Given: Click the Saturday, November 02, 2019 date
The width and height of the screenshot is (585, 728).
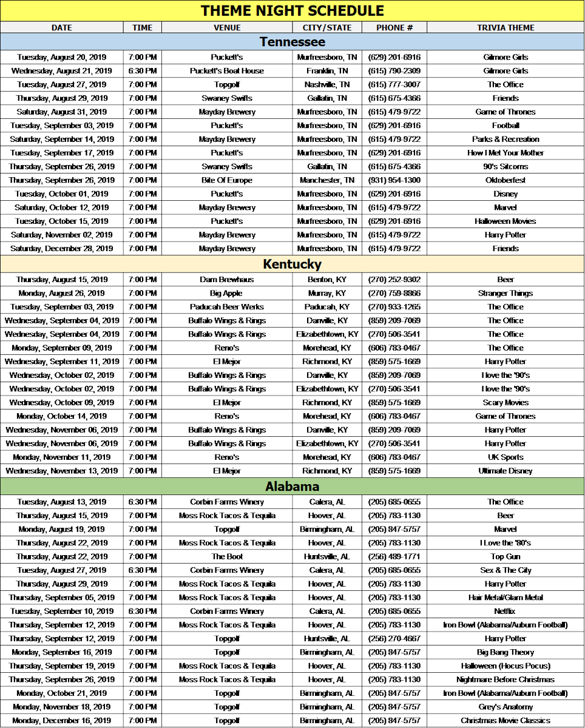Looking at the screenshot, I should click(62, 235).
